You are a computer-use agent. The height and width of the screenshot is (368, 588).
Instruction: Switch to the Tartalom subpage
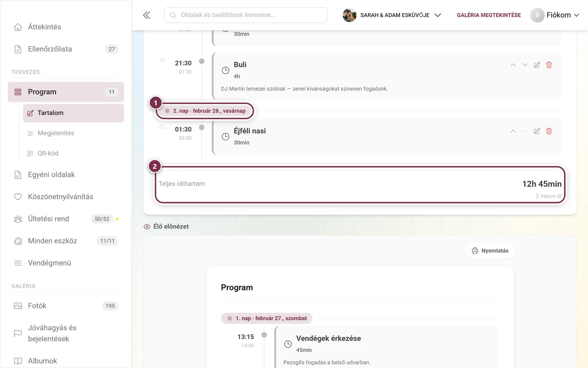click(73, 113)
